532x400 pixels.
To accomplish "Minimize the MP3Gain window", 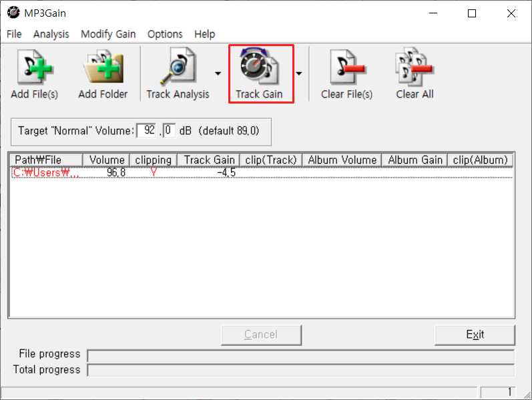I will [x=433, y=13].
